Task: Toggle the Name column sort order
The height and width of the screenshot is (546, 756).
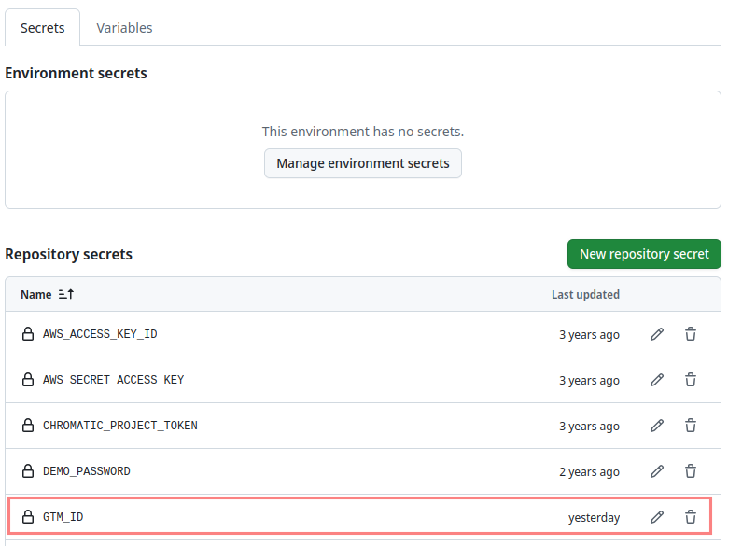Action: pos(47,294)
